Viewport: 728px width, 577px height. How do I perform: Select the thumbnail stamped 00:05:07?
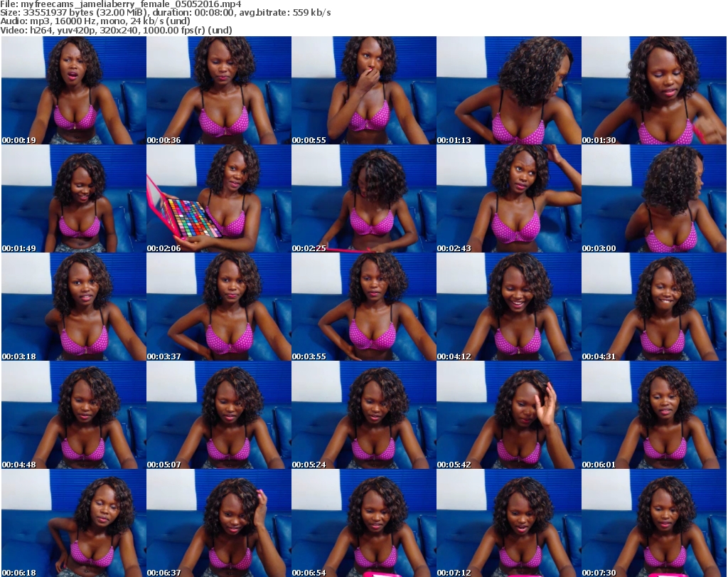(219, 415)
